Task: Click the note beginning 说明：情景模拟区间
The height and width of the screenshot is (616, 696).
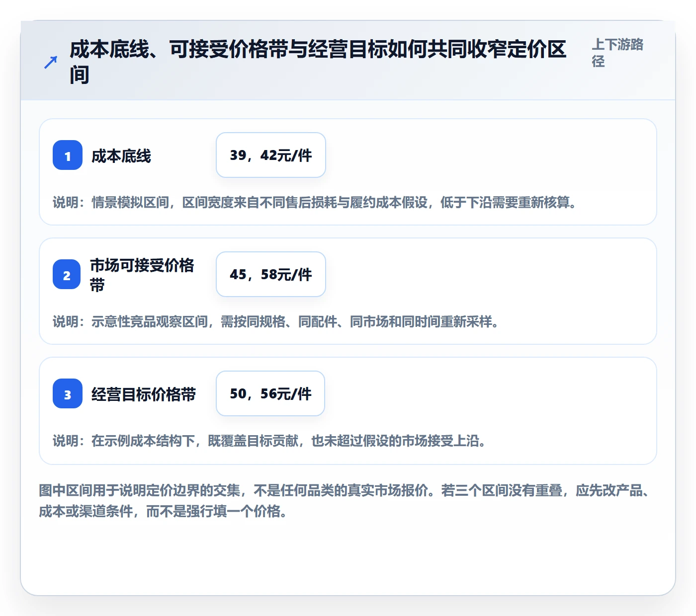Action: pos(315,203)
